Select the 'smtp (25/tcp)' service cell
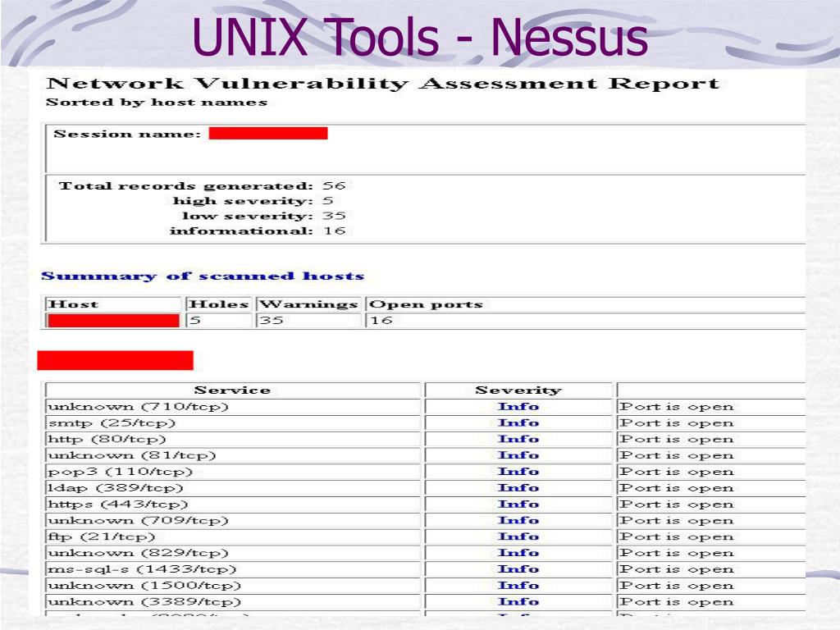The height and width of the screenshot is (630, 840). pyautogui.click(x=233, y=422)
